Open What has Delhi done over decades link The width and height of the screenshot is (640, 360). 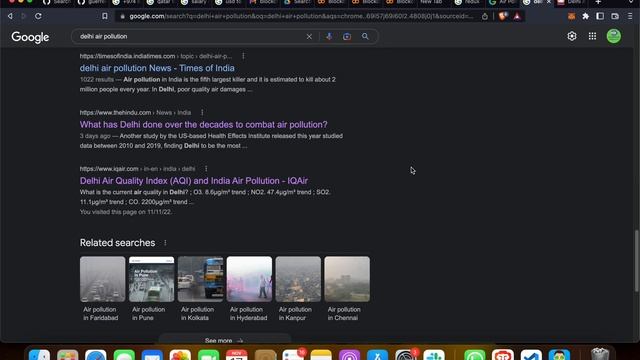[204, 124]
